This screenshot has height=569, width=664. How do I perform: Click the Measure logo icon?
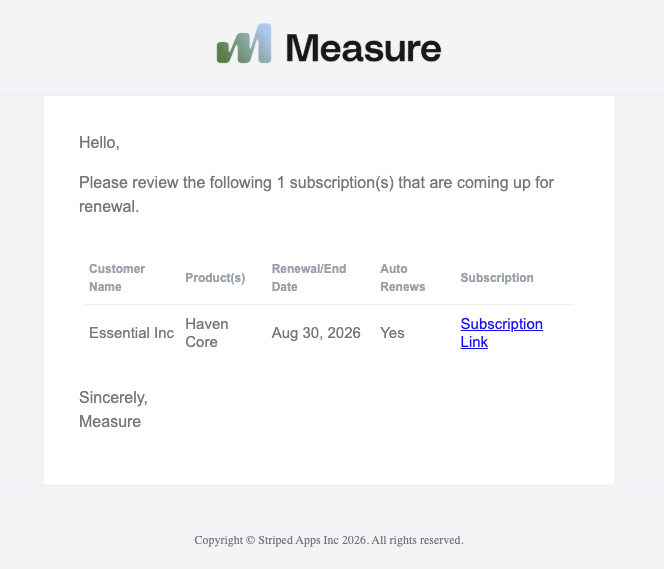pos(244,44)
